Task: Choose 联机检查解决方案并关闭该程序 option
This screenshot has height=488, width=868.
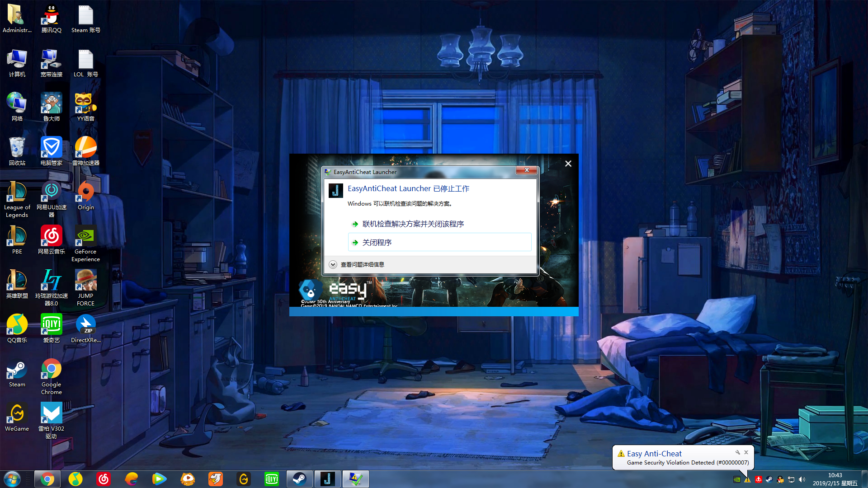Action: (413, 224)
